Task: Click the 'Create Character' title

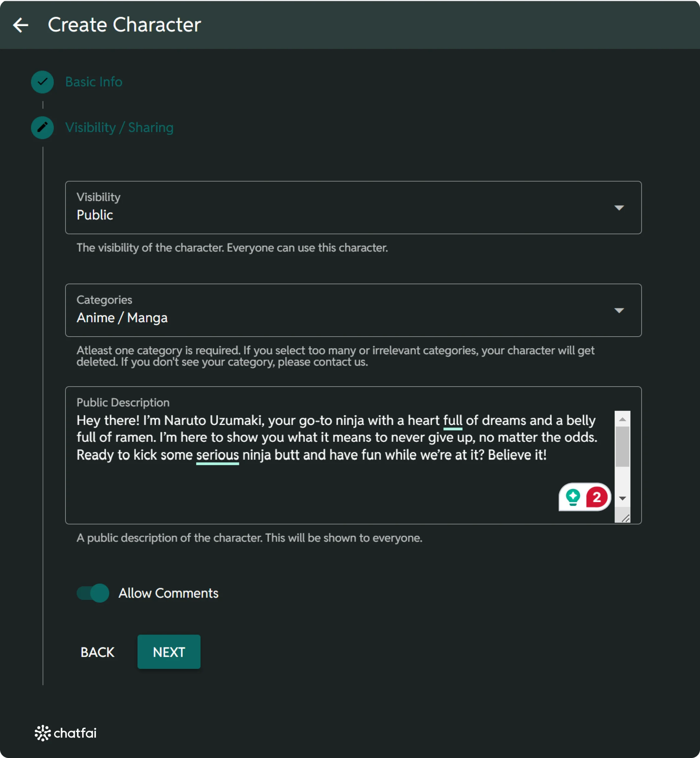Action: click(x=124, y=25)
